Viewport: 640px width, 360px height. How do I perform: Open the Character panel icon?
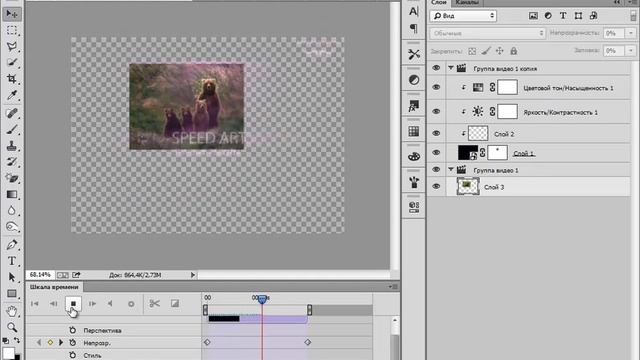click(x=413, y=11)
